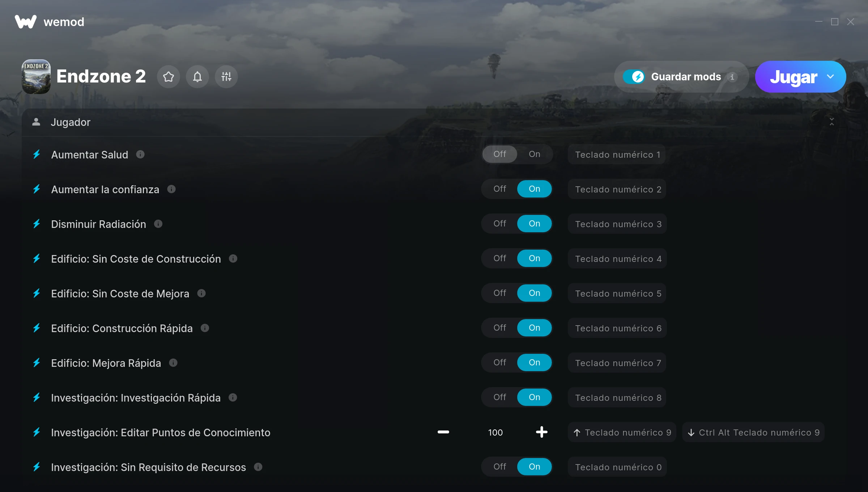The height and width of the screenshot is (492, 868).
Task: Turn on Aumentar Salud
Action: click(x=535, y=154)
